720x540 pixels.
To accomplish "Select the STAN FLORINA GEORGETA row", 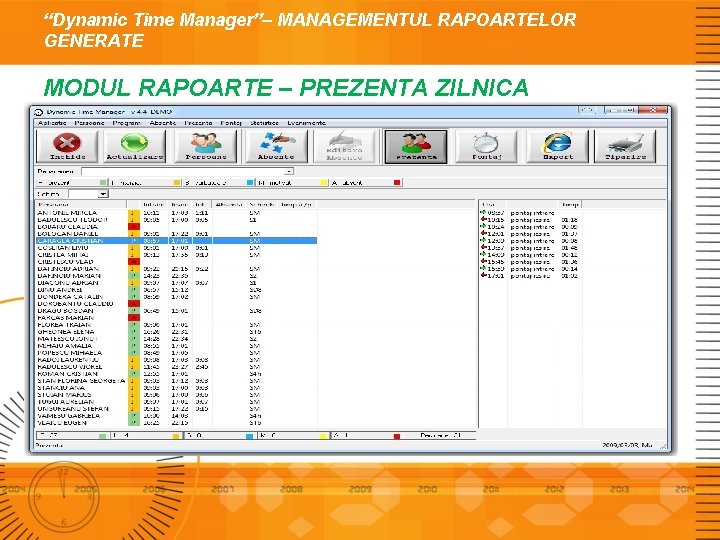I will 176,381.
